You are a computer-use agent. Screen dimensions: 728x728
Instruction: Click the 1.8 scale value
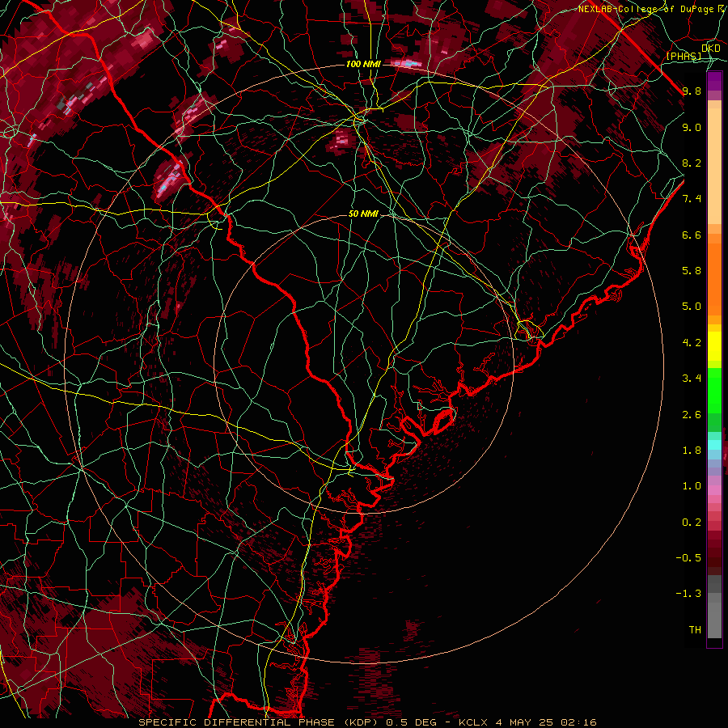692,451
